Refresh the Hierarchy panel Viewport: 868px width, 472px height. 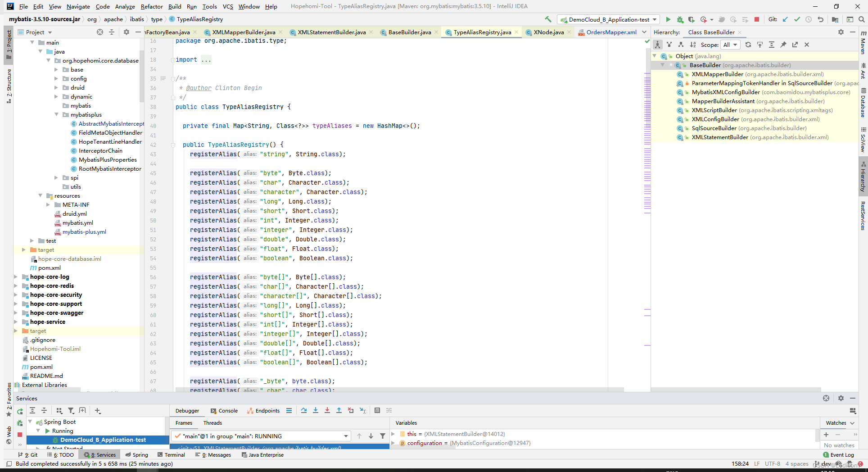coord(748,45)
